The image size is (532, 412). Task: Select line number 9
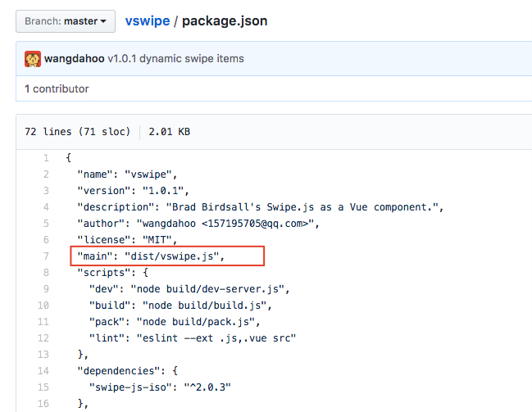(x=46, y=289)
